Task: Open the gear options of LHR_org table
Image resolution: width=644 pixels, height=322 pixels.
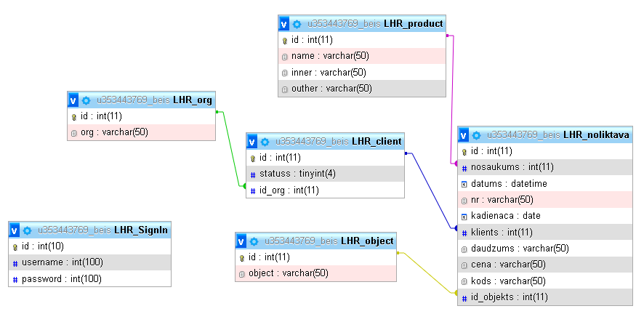Action: [86, 100]
